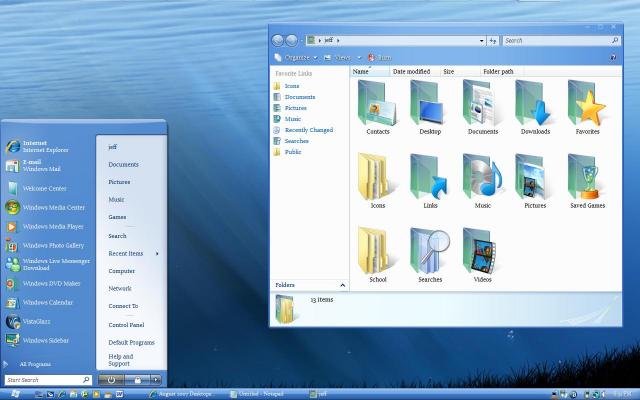640x400 pixels.
Task: Open shutdown options arrow in Start menu
Action: point(156,380)
